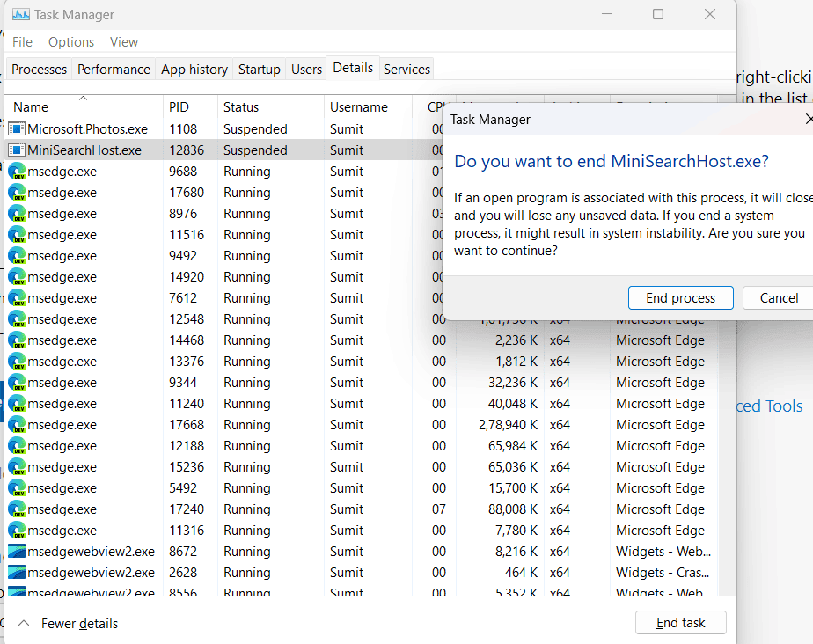The width and height of the screenshot is (813, 644).
Task: Sort by the PID column header
Action: click(179, 107)
